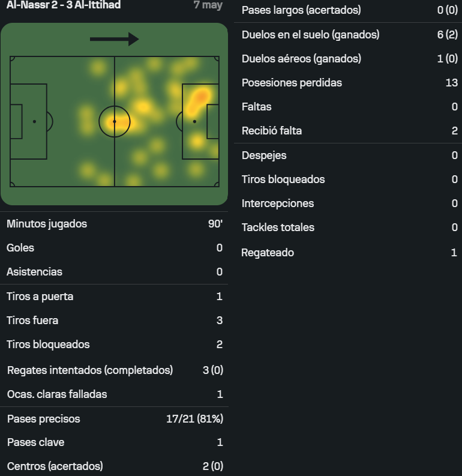Click Duelos en el suelo (ganados) row
This screenshot has width=462, height=476.
tap(348, 35)
